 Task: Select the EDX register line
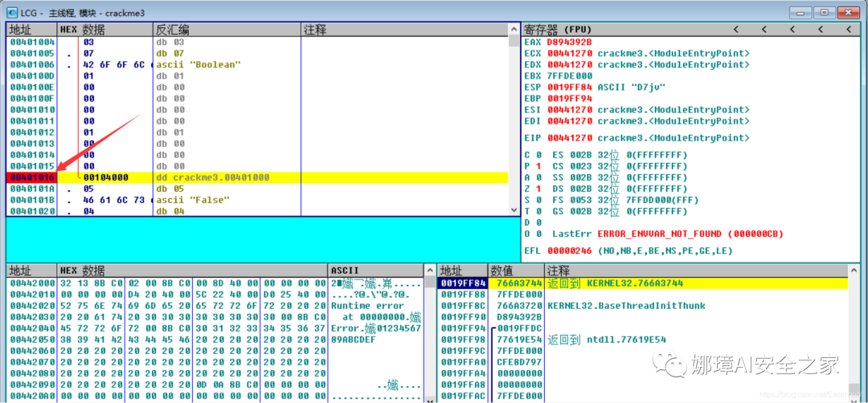click(637, 65)
